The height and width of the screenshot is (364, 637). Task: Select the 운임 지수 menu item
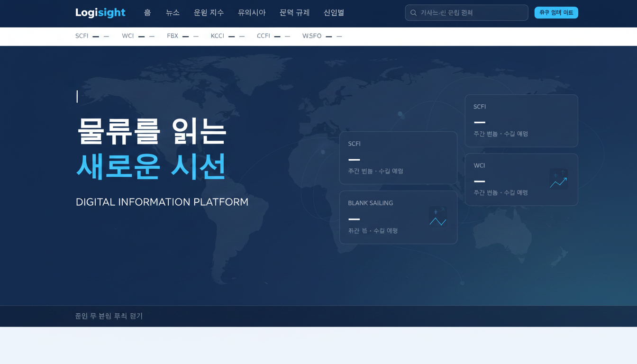(209, 13)
